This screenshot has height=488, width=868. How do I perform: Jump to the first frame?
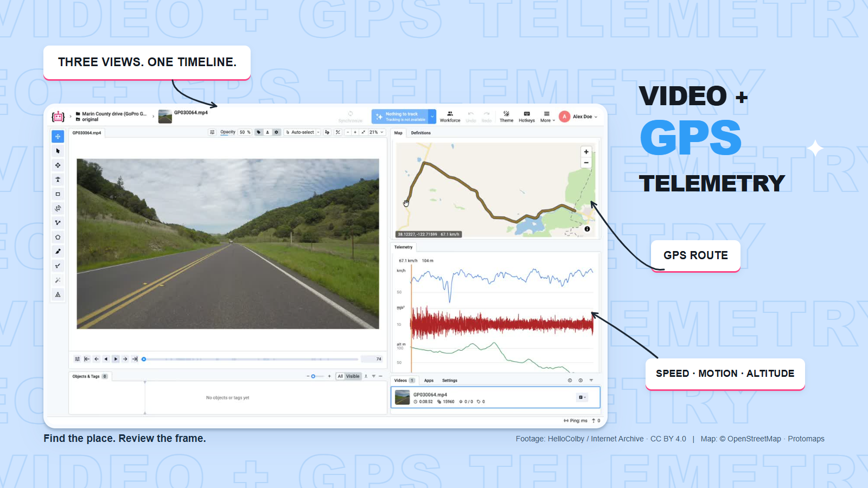coord(87,359)
